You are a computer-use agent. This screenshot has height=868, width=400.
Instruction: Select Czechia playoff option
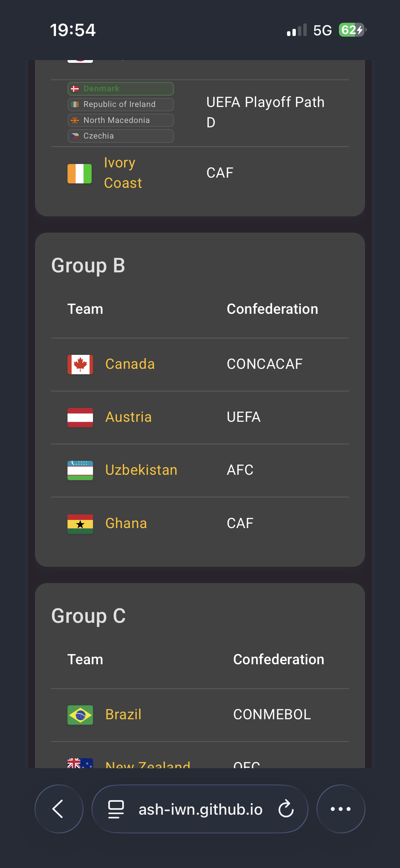120,136
